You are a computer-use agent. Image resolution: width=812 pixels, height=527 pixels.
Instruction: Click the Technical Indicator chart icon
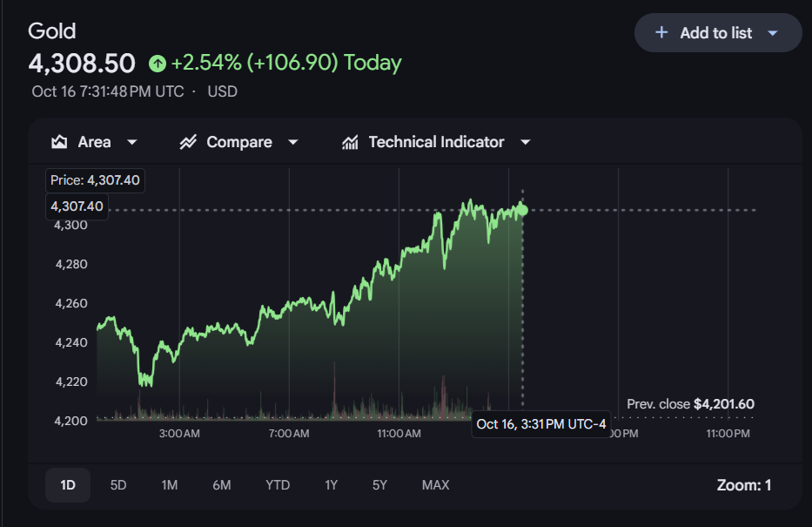point(351,142)
